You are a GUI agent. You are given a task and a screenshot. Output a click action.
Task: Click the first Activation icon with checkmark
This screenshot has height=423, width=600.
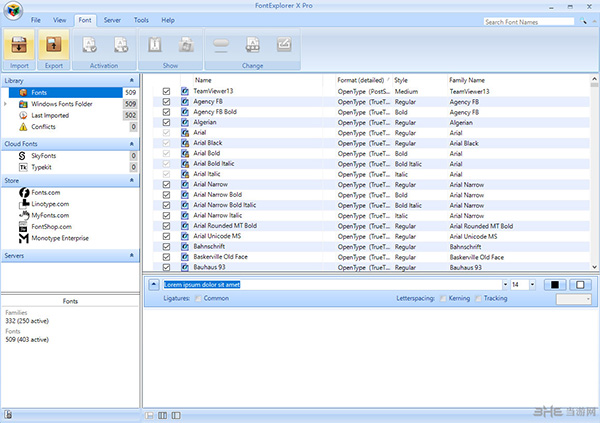(x=90, y=45)
